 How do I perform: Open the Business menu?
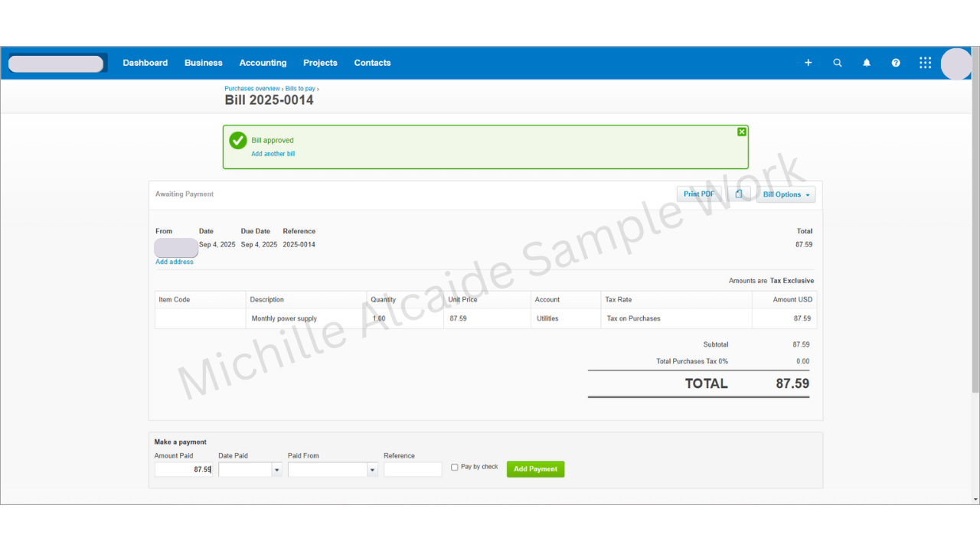[x=204, y=63]
